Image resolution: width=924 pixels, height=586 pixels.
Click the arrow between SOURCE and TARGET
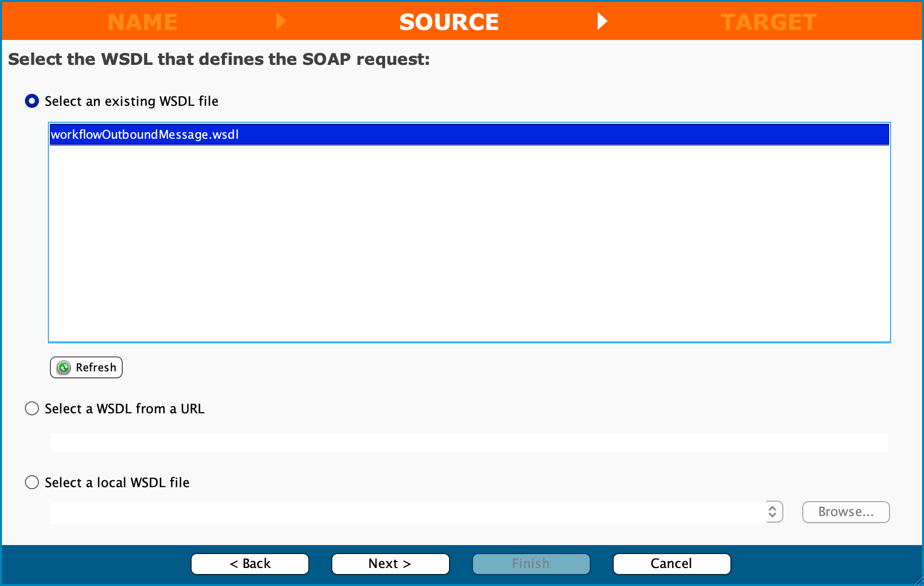(x=602, y=21)
